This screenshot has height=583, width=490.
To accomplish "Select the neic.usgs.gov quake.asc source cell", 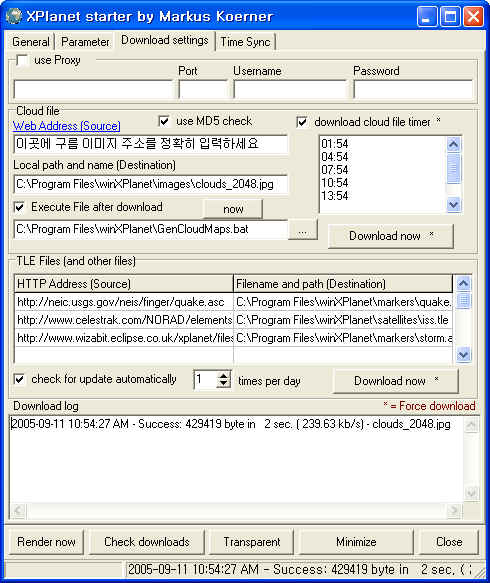I will [124, 302].
